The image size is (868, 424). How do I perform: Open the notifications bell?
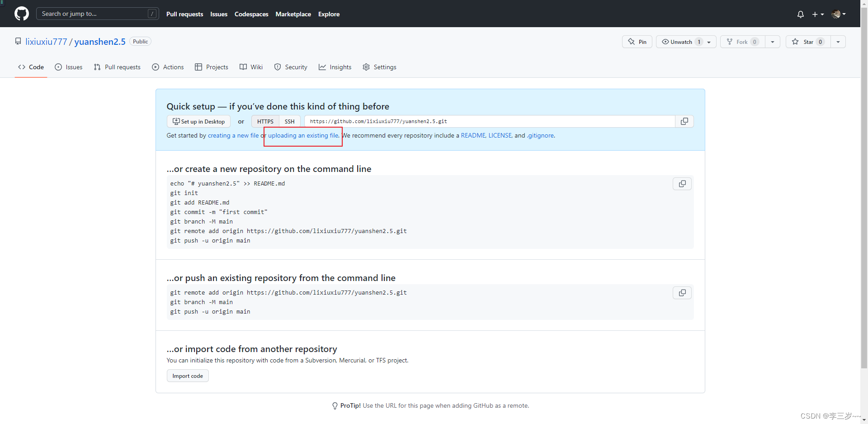click(800, 14)
